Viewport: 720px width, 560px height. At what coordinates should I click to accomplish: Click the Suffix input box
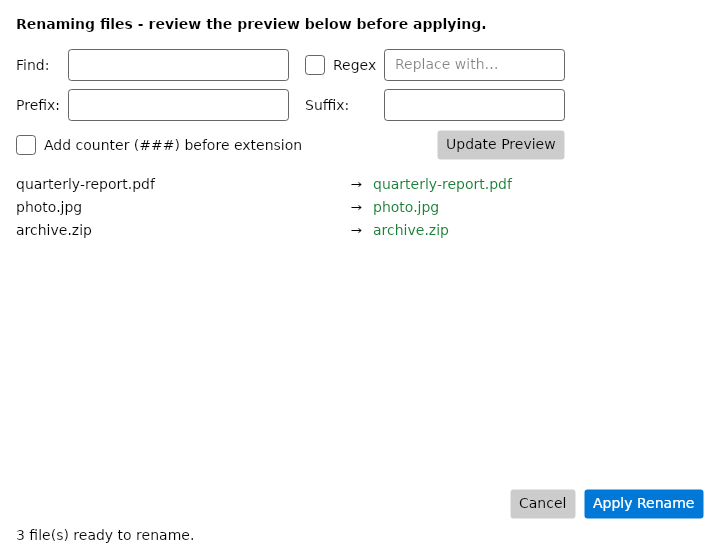(x=474, y=105)
